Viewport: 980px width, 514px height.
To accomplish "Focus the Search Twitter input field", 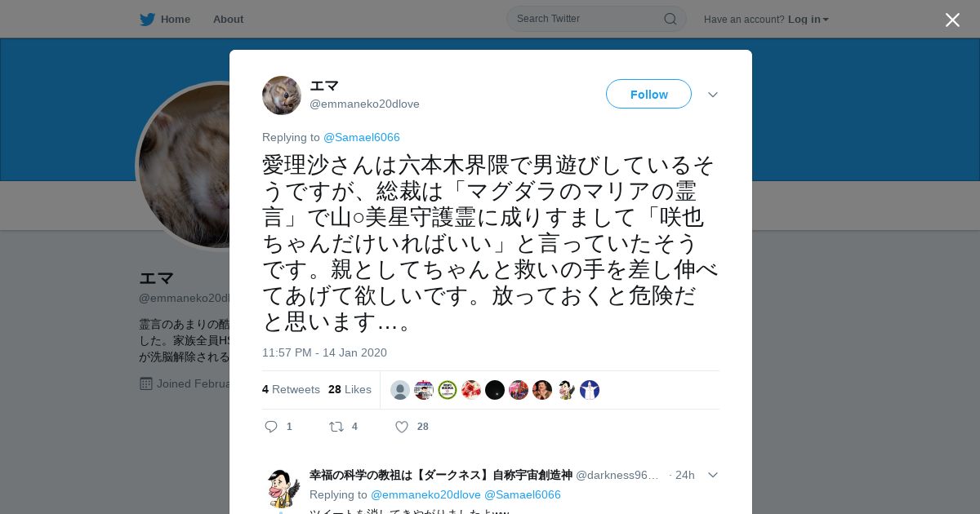I will (x=596, y=19).
